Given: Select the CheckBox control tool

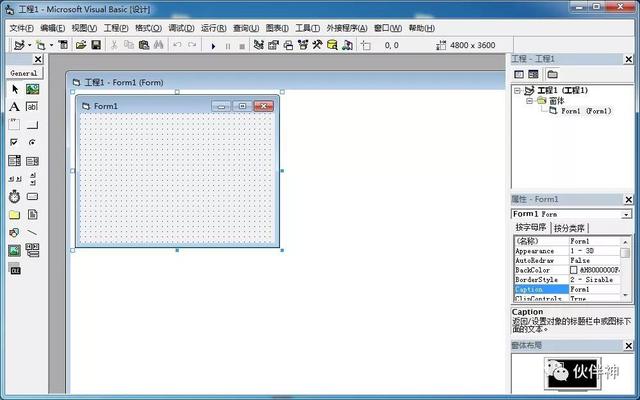Looking at the screenshot, I should (14, 142).
